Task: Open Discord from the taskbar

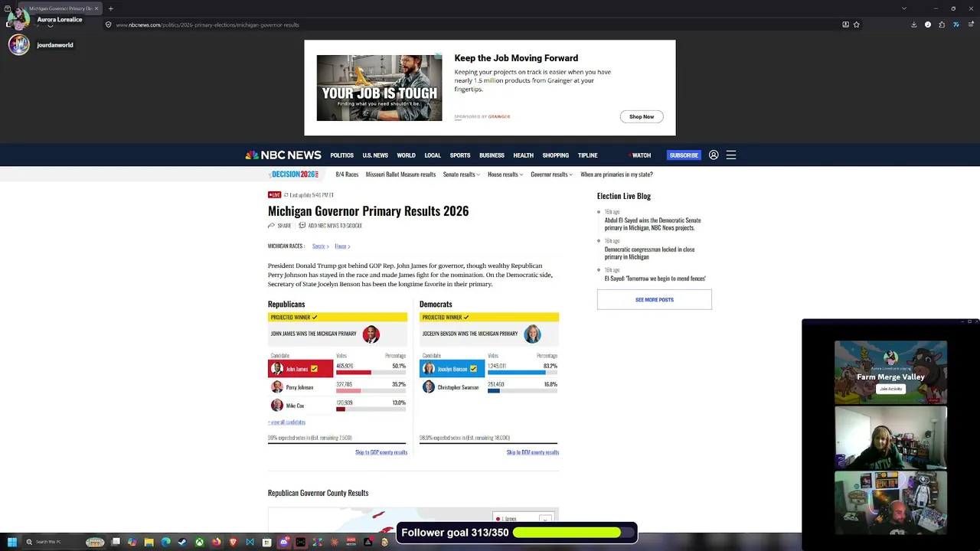Action: (x=283, y=542)
